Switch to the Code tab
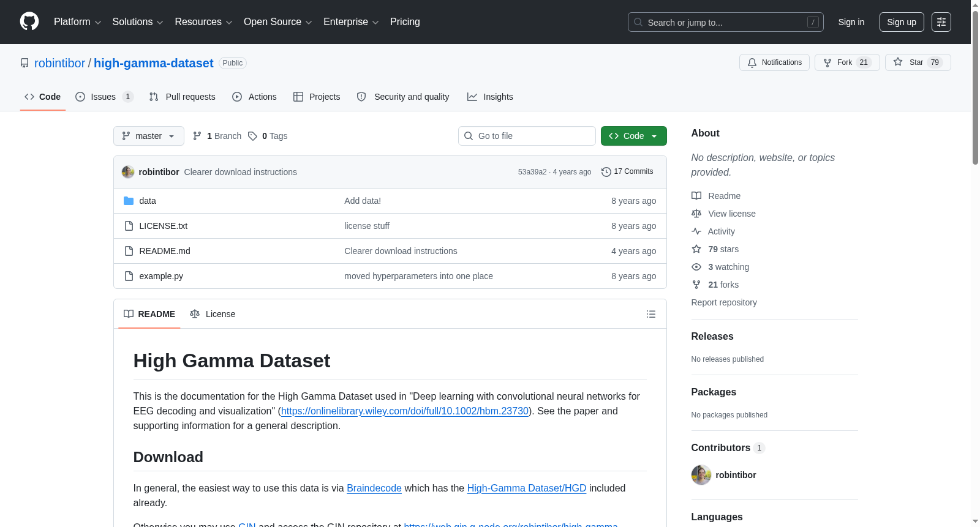The image size is (980, 527). coord(43,97)
